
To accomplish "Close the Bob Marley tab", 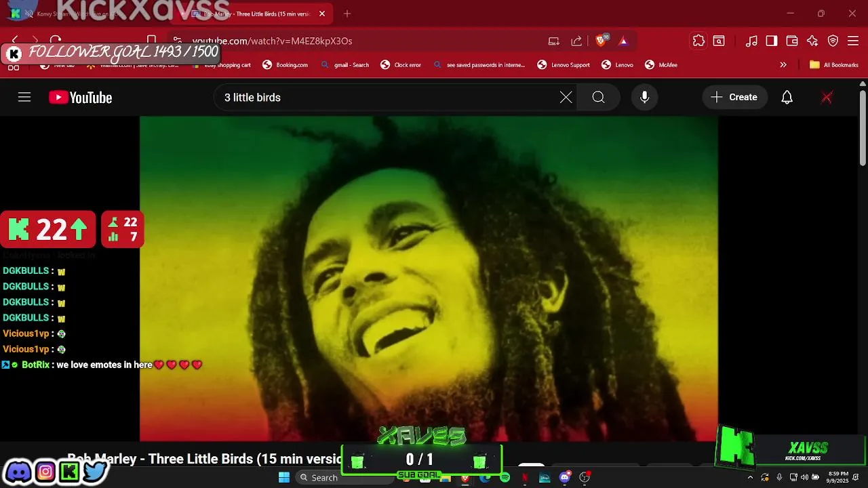I will pos(322,14).
